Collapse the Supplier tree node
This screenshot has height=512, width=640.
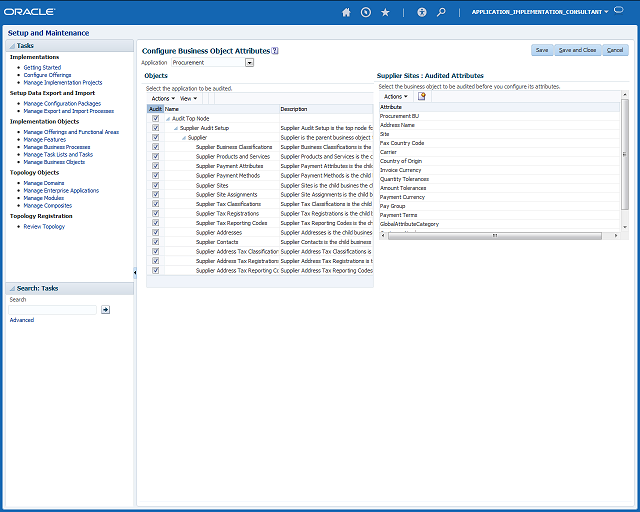coord(184,138)
